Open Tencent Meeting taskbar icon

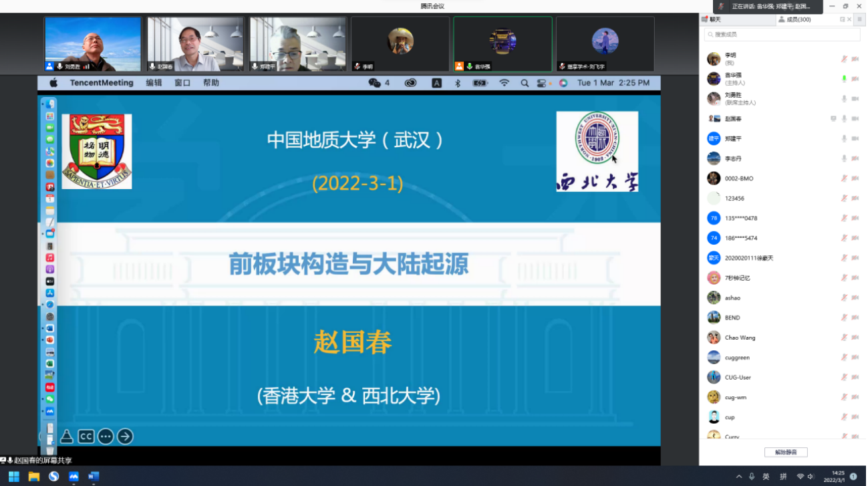74,477
